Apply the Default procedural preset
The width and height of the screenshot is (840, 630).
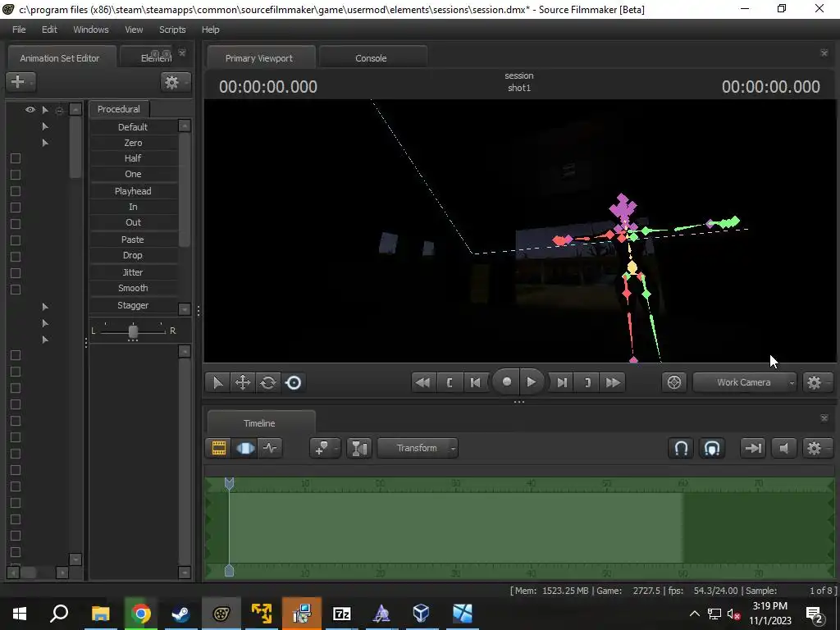[133, 127]
